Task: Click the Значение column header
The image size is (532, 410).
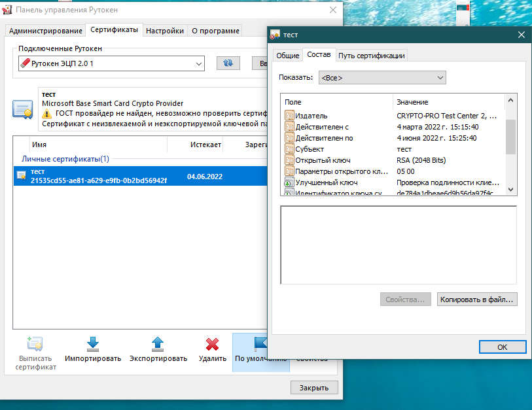Action: [449, 102]
